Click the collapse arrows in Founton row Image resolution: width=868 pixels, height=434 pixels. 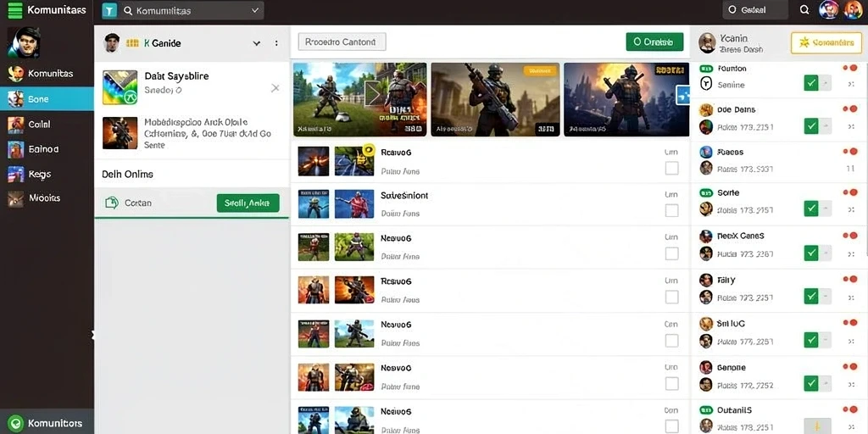(x=851, y=84)
